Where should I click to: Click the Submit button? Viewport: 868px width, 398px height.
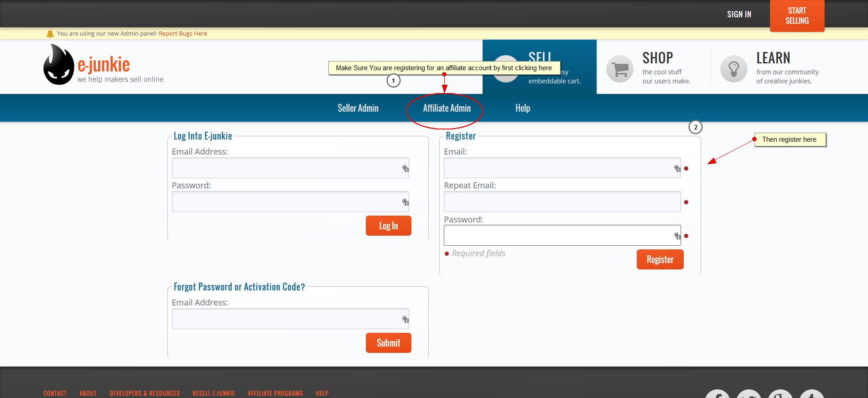pyautogui.click(x=388, y=343)
